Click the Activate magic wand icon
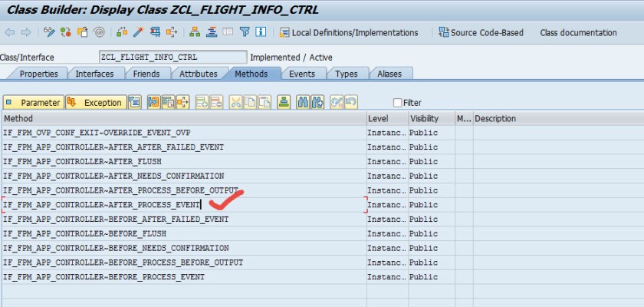 [x=139, y=32]
